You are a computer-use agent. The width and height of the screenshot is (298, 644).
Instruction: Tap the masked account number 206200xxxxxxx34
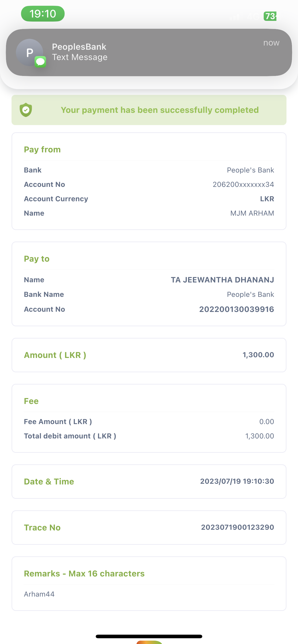pos(243,184)
